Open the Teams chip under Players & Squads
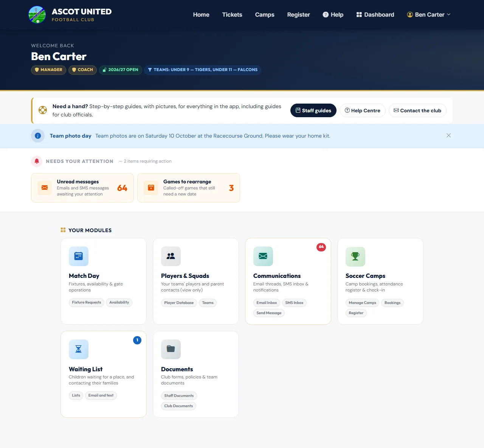Viewport: 484px width, 448px height. 208,303
